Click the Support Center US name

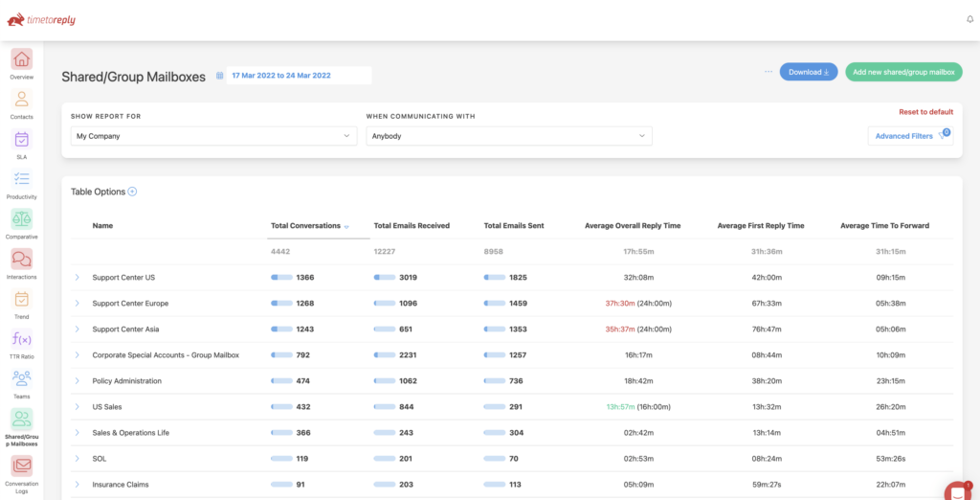click(x=123, y=277)
